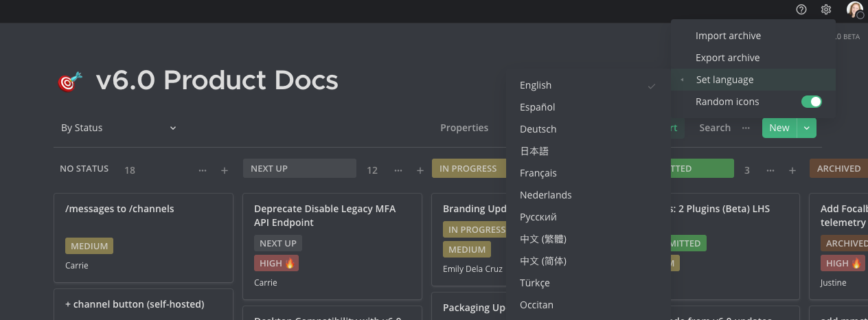
Task: Select Русский as the language
Action: (x=588, y=217)
